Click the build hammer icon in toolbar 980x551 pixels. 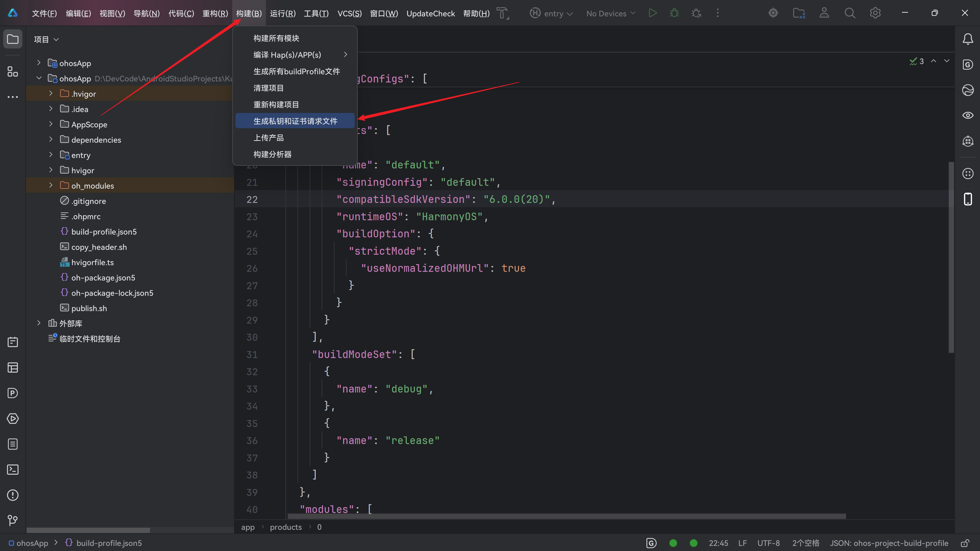503,13
